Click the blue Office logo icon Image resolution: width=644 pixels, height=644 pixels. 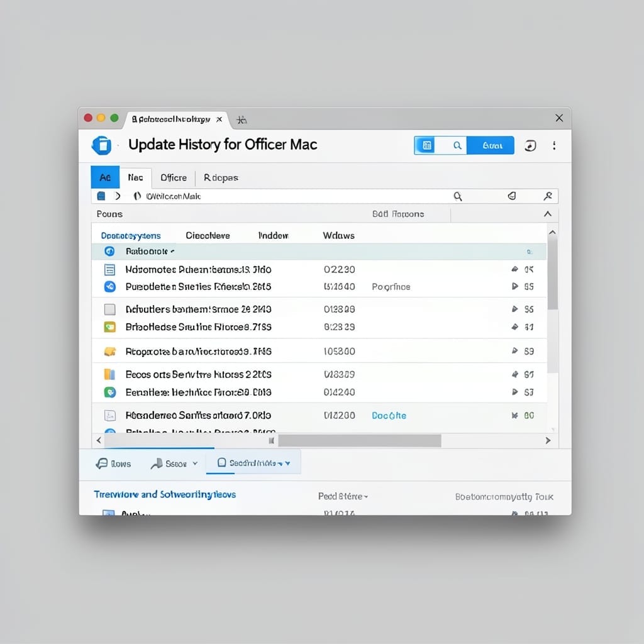click(x=102, y=145)
